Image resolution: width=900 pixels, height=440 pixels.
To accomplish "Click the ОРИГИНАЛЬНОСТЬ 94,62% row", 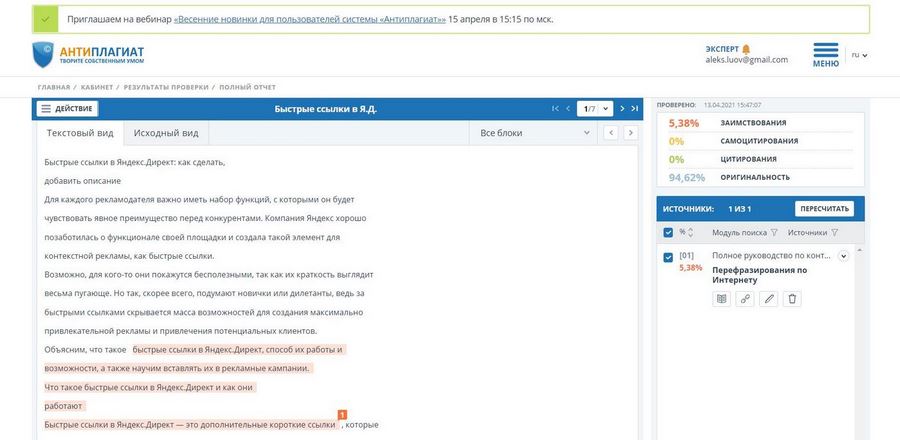I will pyautogui.click(x=761, y=178).
